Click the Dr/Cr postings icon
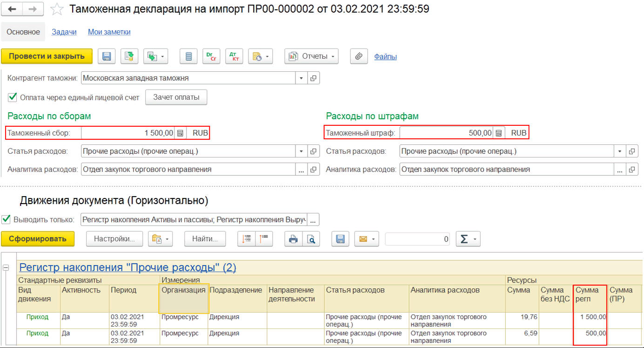 pyautogui.click(x=211, y=56)
